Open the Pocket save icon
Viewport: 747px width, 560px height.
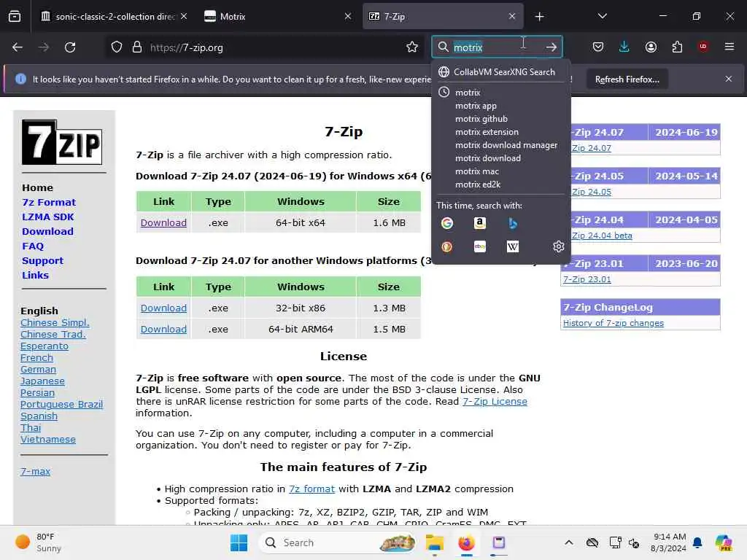tap(598, 47)
